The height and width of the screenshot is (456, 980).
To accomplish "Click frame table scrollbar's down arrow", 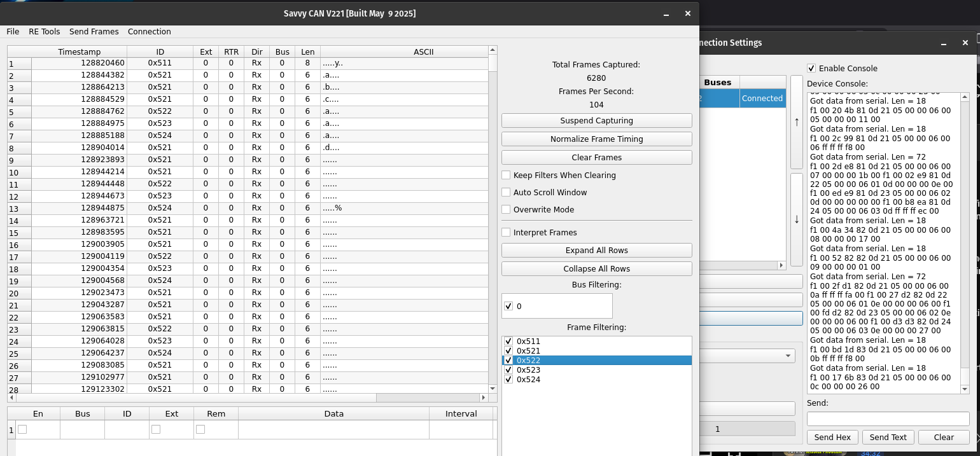I will pos(492,388).
